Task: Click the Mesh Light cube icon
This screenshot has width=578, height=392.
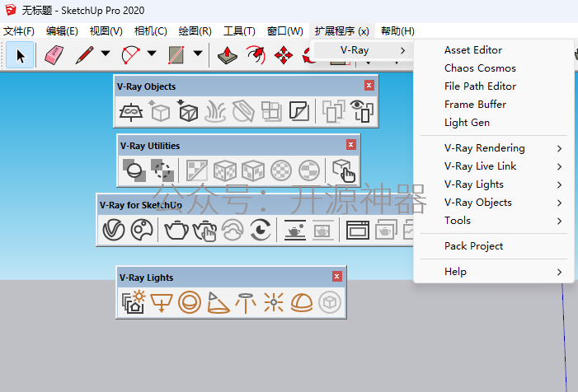Action: [x=330, y=302]
